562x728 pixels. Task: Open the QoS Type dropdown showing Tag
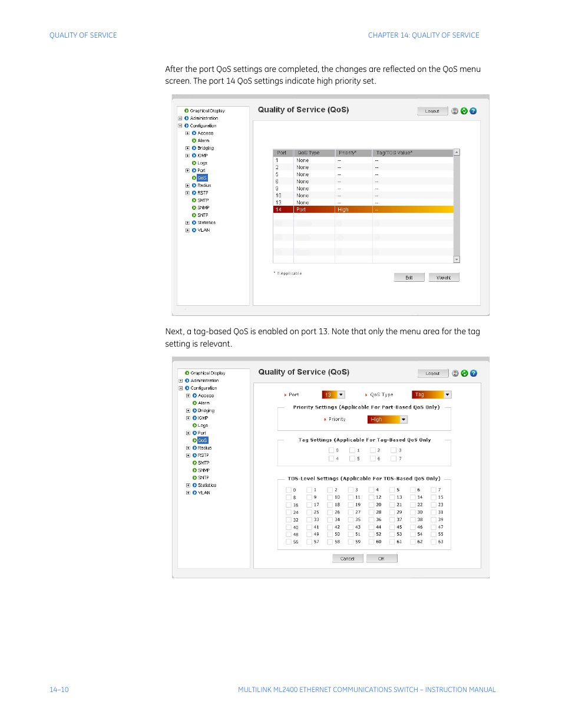(x=447, y=395)
